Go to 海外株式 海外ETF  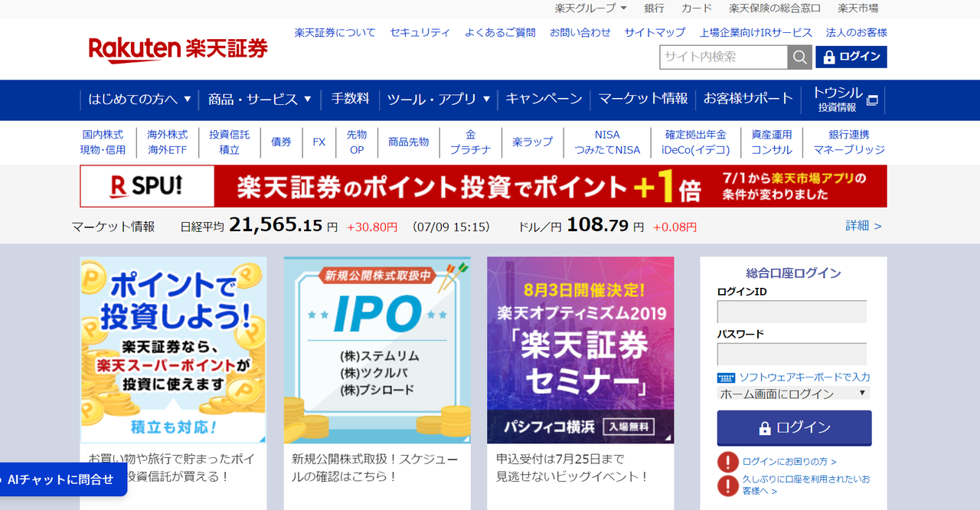pyautogui.click(x=168, y=142)
